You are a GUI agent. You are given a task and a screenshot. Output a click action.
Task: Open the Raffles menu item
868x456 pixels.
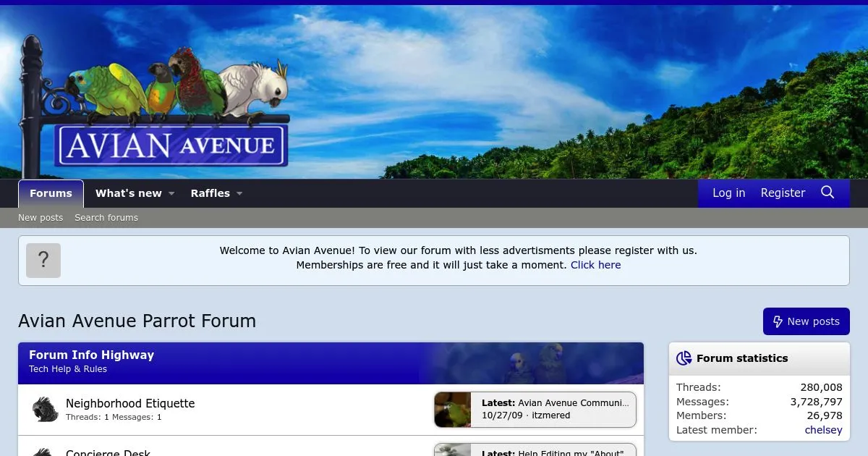(210, 193)
